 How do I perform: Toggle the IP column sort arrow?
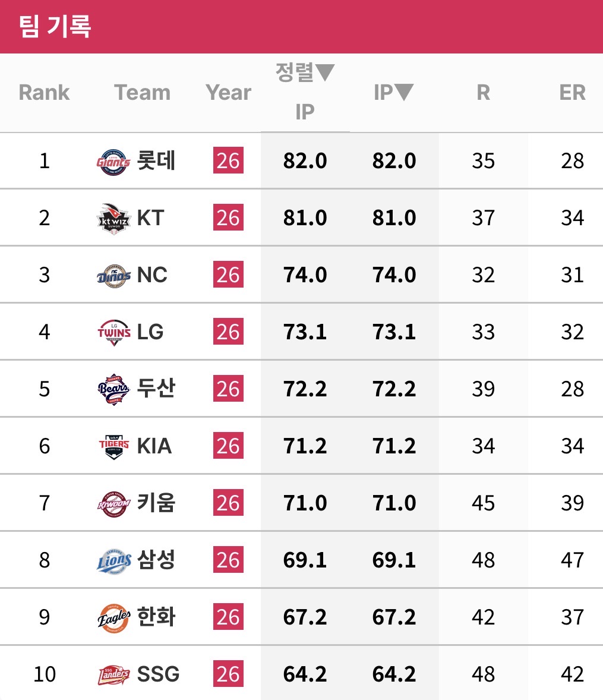(x=404, y=92)
